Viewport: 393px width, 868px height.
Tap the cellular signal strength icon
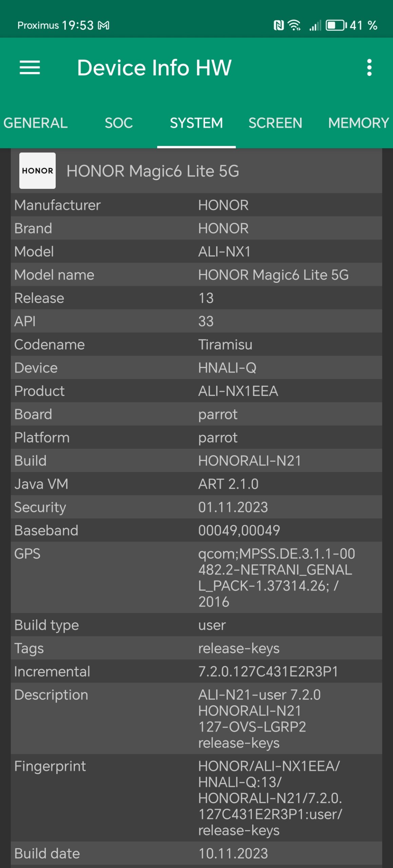pos(315,25)
